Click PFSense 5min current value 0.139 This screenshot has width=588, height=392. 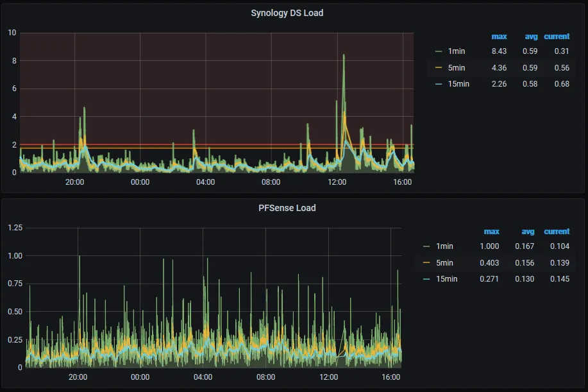coord(560,262)
